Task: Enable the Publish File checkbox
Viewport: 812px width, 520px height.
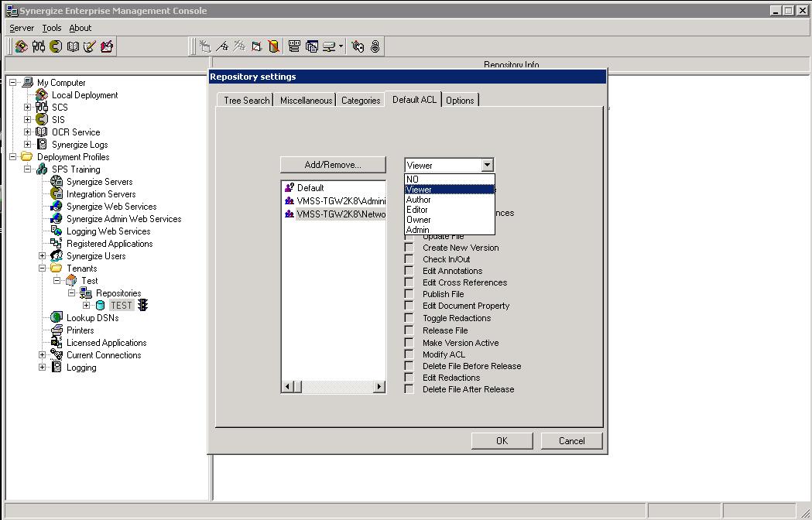Action: 409,294
